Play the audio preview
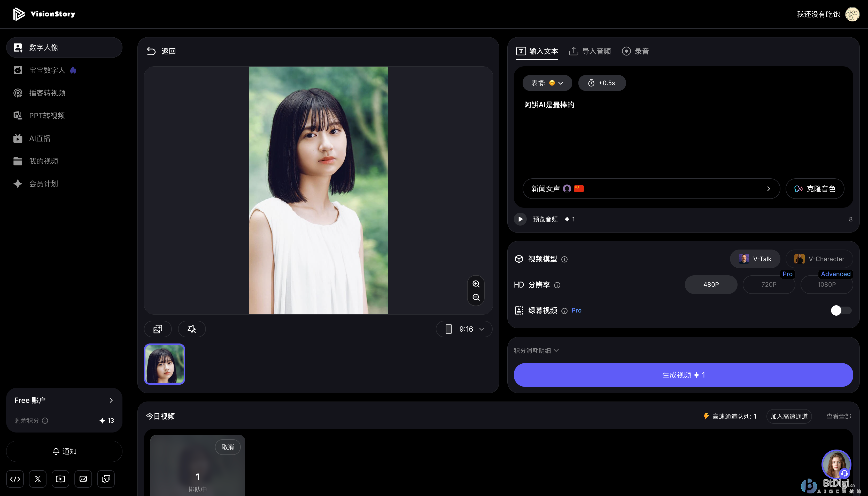This screenshot has height=496, width=868. (x=520, y=219)
